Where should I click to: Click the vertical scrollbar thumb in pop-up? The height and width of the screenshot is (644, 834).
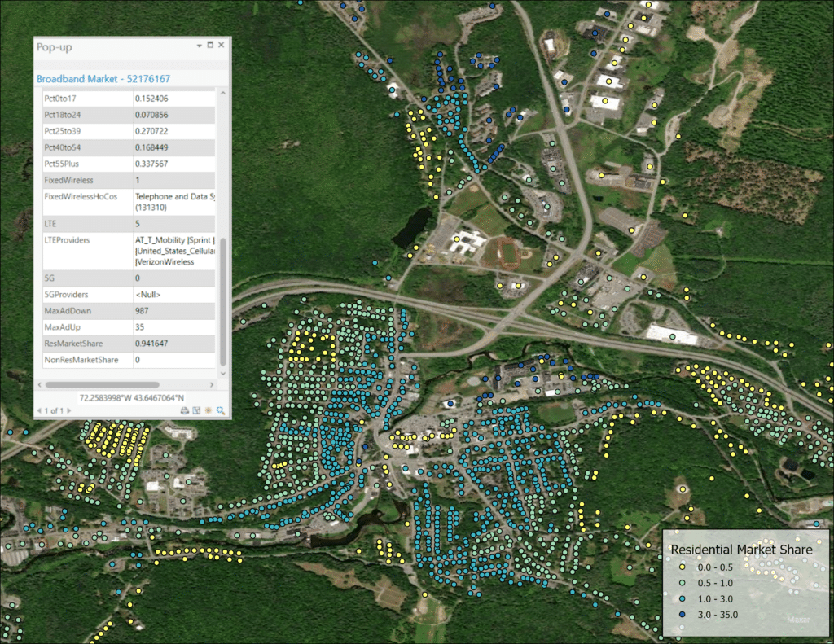tap(223, 301)
